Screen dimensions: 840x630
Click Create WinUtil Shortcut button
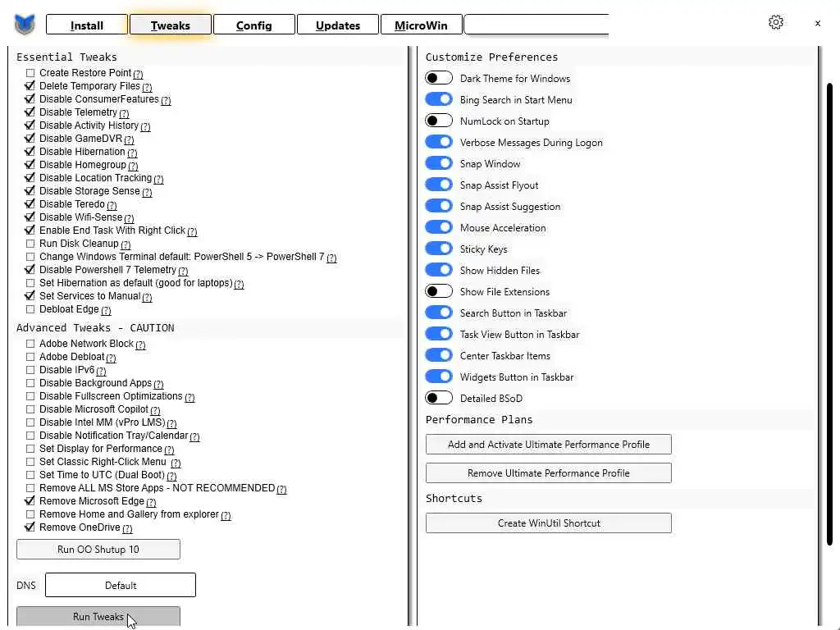pyautogui.click(x=549, y=523)
